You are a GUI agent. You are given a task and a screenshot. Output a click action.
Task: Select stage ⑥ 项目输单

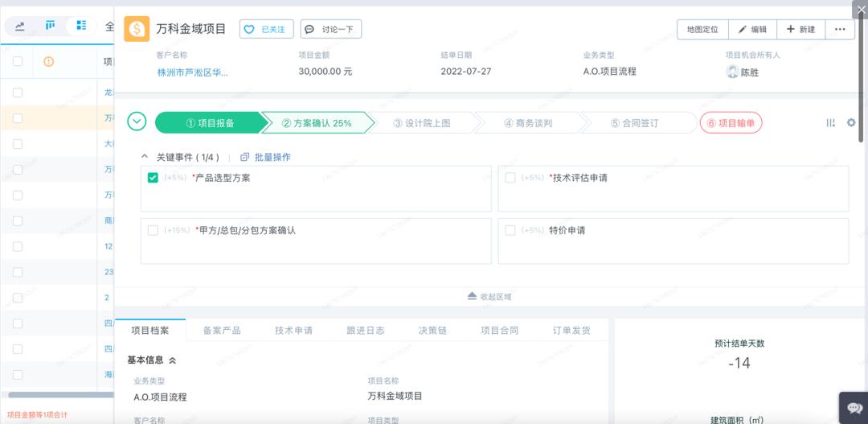click(731, 123)
